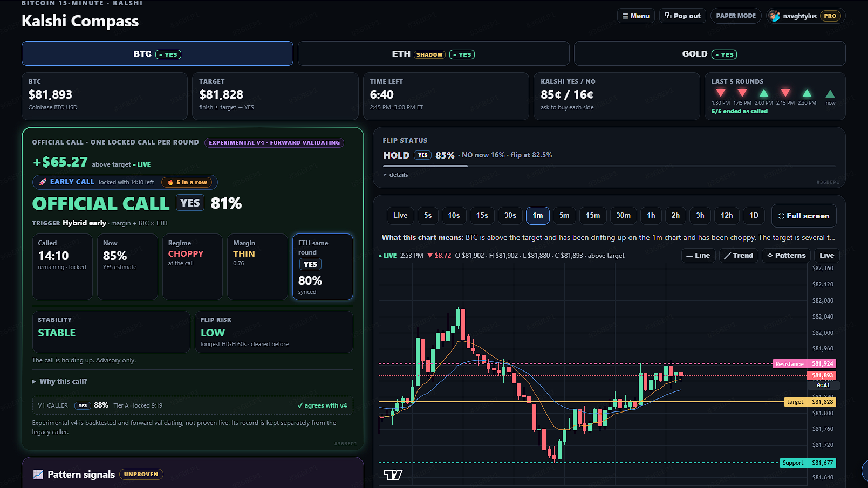Click 'agrees with v4' checkmark text
This screenshot has height=488, width=868.
[x=322, y=405]
